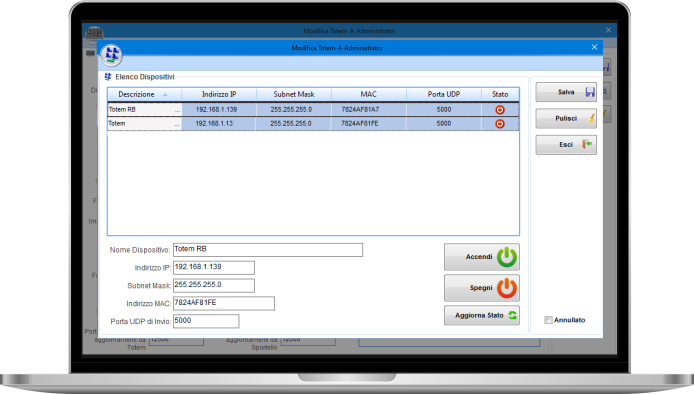The width and height of the screenshot is (694, 394).
Task: Select the table row with IP 192.168.1.13
Action: coord(313,124)
